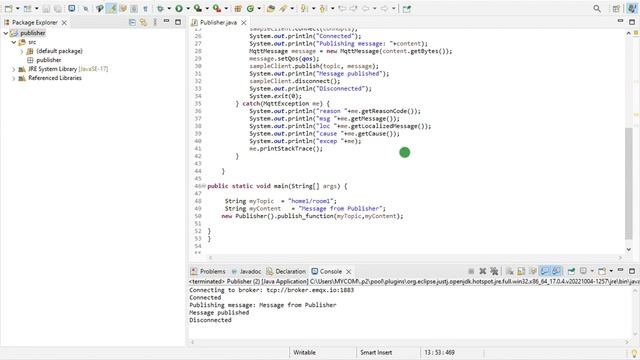This screenshot has width=640, height=360.
Task: Close the Publisher.java editor tab
Action: 244,22
